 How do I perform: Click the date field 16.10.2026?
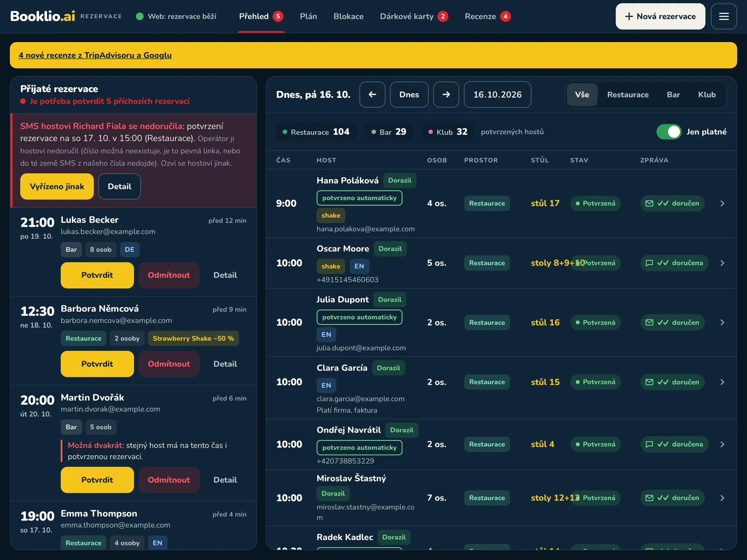497,94
